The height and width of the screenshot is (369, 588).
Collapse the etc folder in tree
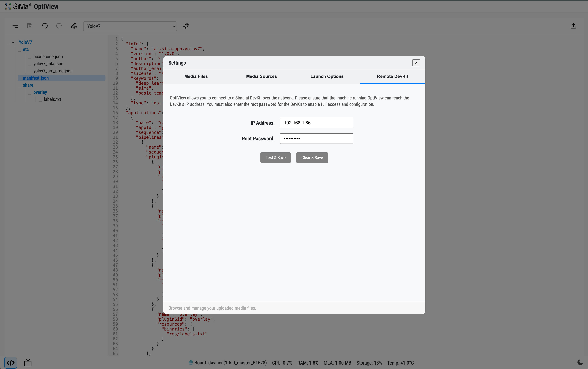pyautogui.click(x=26, y=49)
